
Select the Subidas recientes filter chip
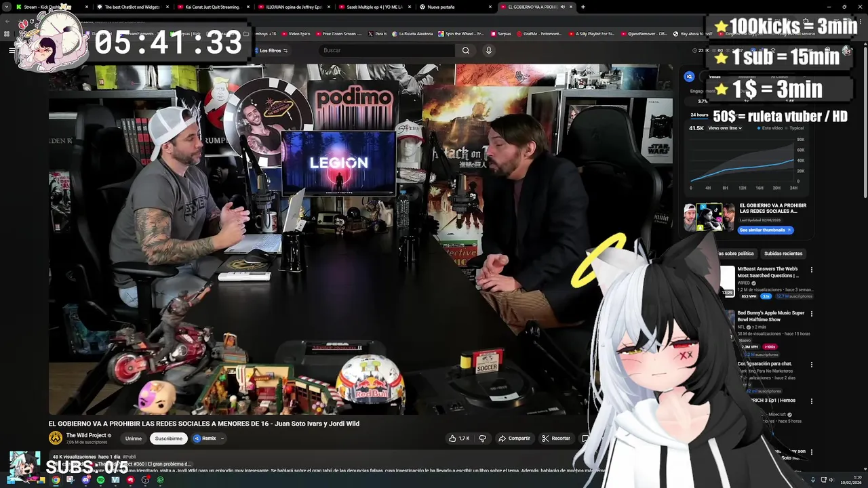[783, 253]
